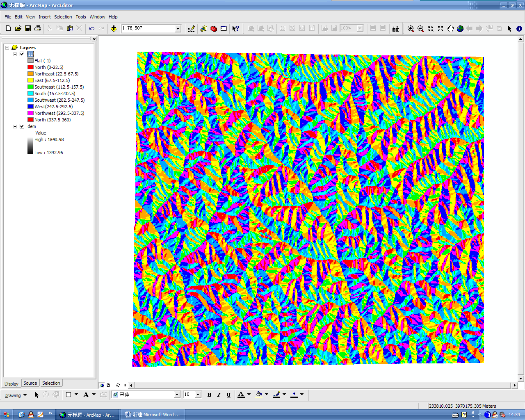Open the File menu
This screenshot has width=525, height=420.
tap(8, 17)
